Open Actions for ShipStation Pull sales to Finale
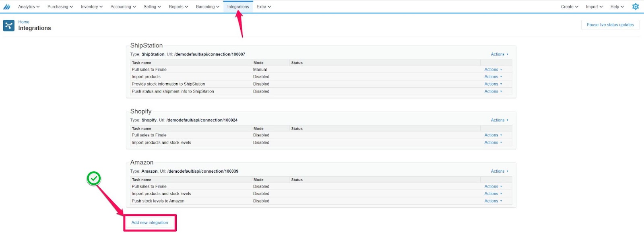Viewport: 644px width, 233px height. point(493,70)
